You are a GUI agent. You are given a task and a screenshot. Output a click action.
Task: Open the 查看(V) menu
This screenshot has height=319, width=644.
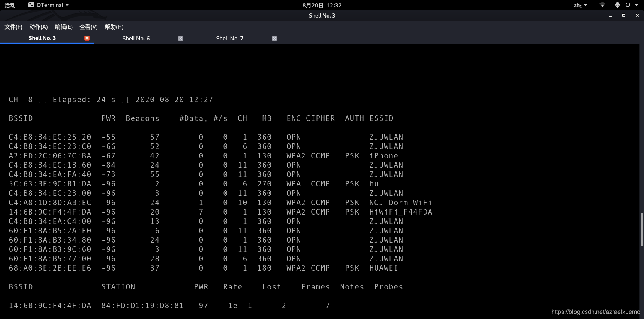click(88, 27)
